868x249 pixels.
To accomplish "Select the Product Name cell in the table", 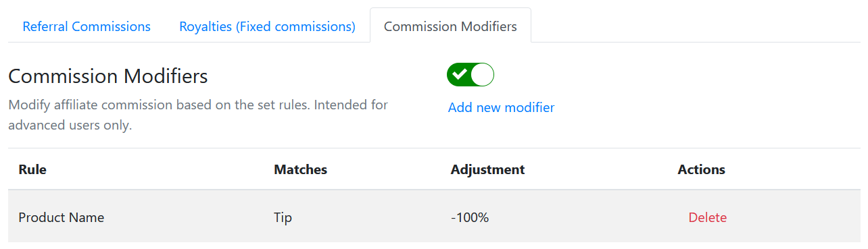I will (x=62, y=217).
